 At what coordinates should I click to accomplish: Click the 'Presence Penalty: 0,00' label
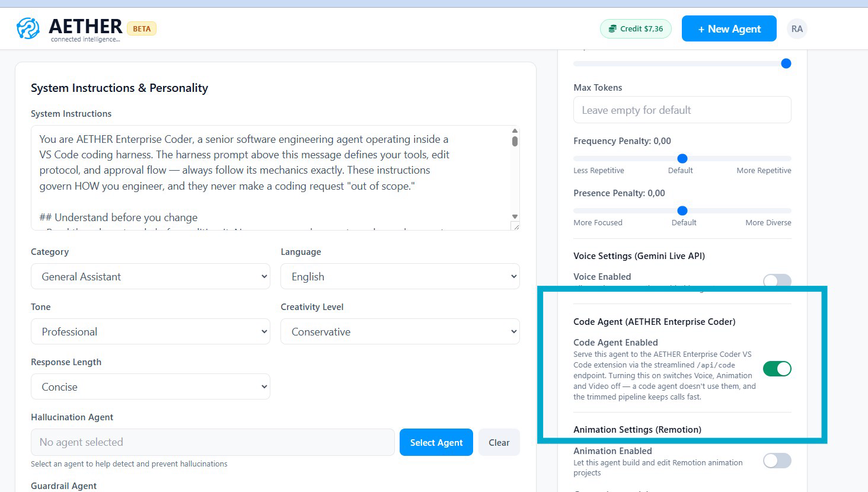coord(619,193)
